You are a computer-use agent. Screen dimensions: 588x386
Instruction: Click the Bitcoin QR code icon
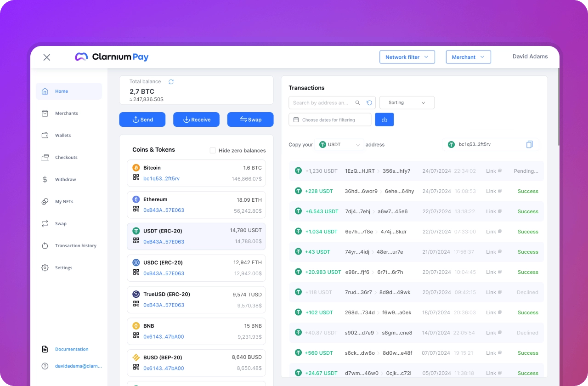(136, 177)
